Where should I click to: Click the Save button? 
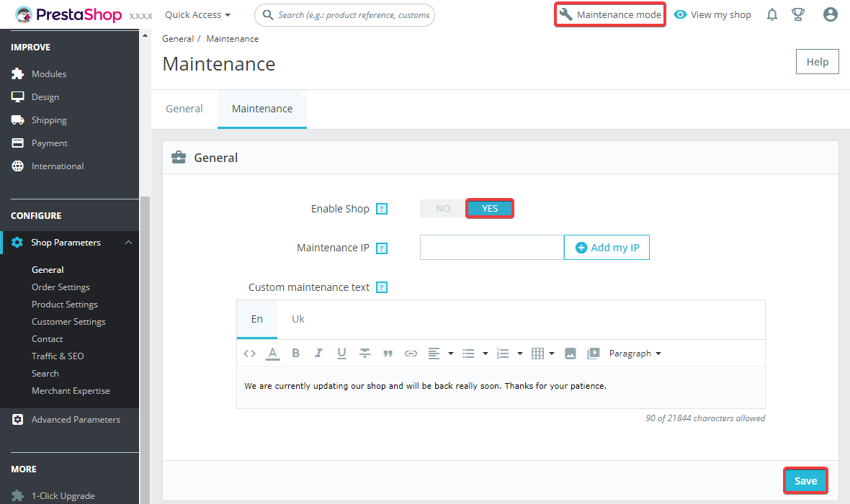805,481
